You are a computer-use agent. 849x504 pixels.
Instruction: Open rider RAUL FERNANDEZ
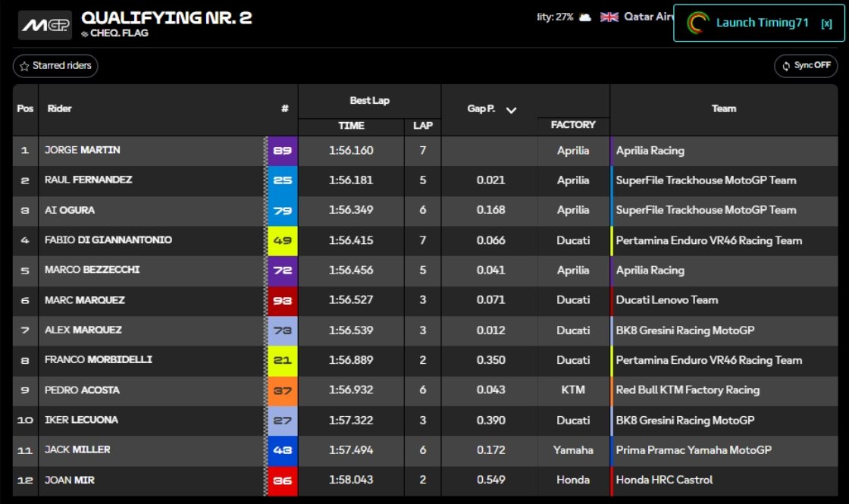[x=88, y=180]
